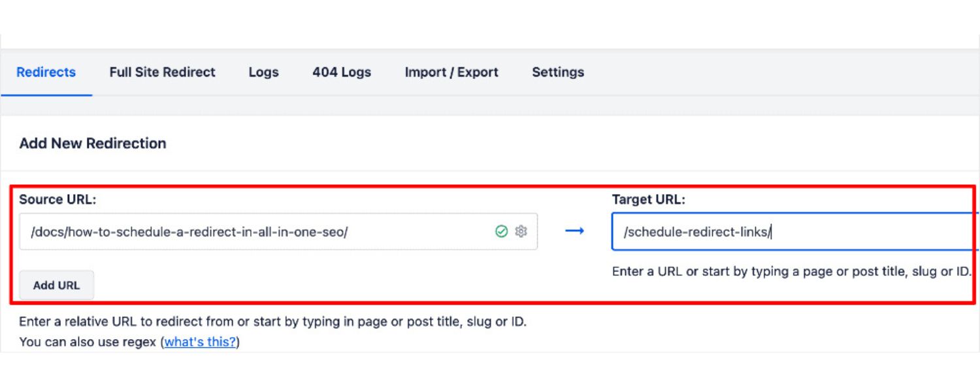Select the Import / Export tab
This screenshot has height=392, width=980.
451,73
